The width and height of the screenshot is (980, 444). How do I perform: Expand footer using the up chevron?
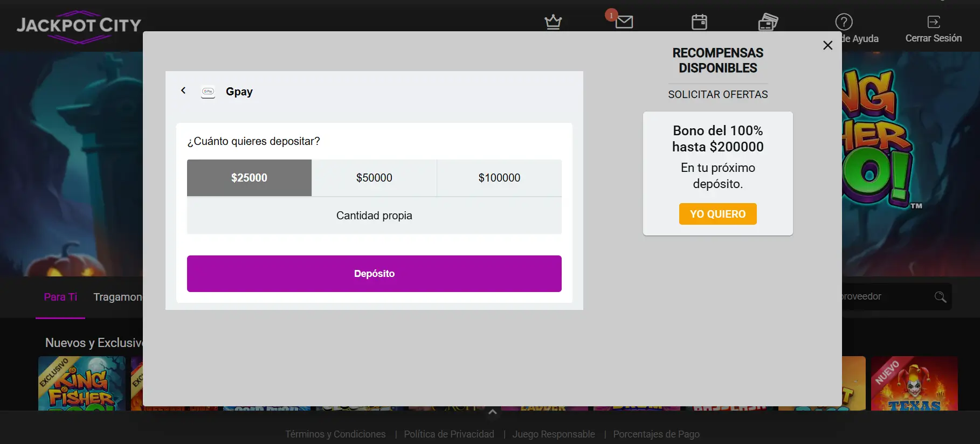tap(492, 412)
